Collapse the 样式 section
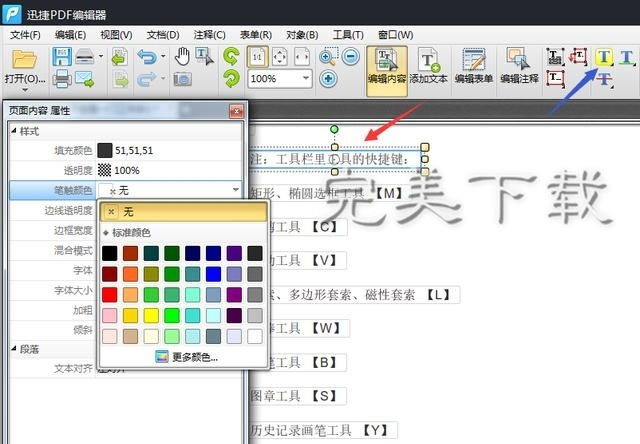 (x=13, y=131)
